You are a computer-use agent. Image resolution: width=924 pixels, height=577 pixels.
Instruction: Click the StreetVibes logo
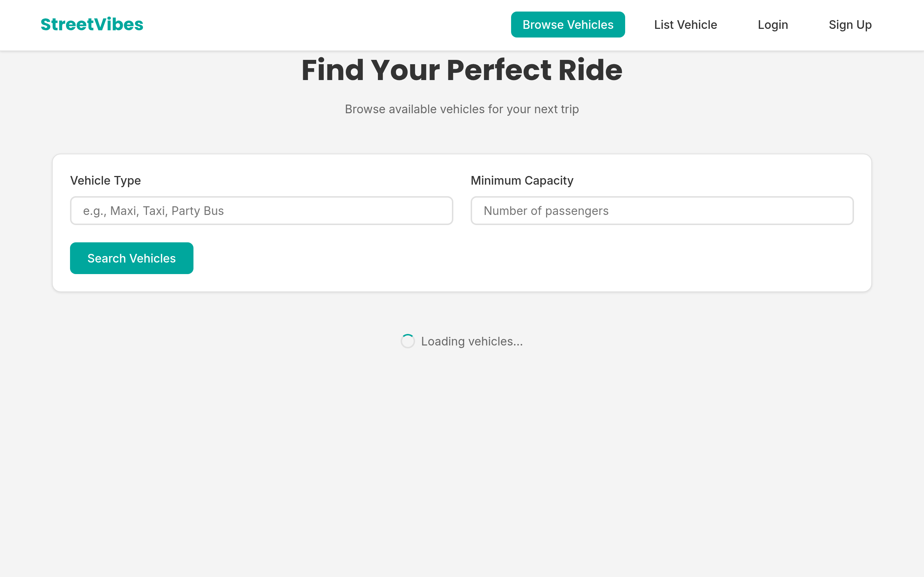92,25
